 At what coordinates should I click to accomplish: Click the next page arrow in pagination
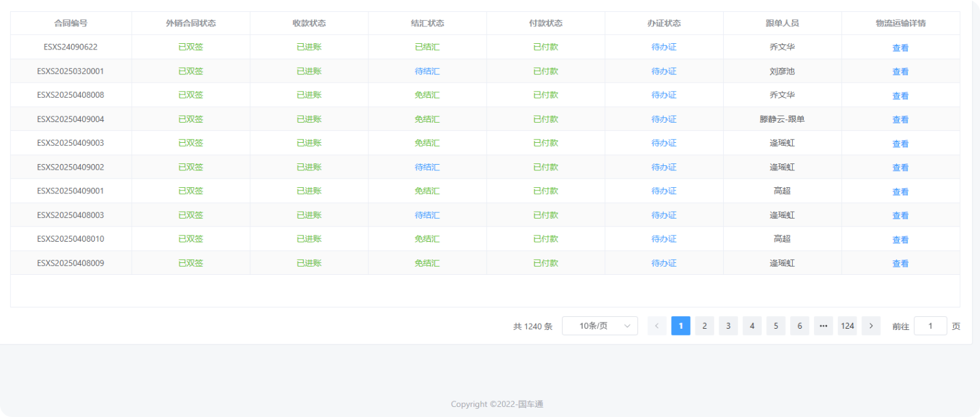[871, 326]
